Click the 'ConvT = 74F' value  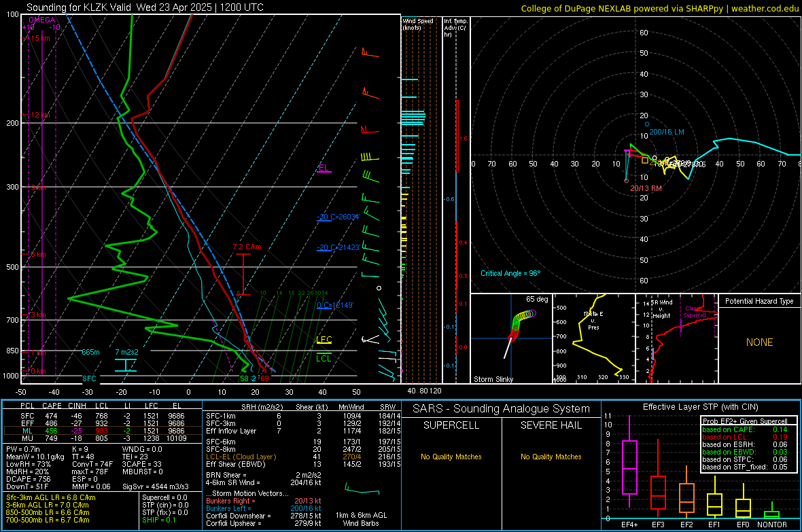(x=92, y=465)
